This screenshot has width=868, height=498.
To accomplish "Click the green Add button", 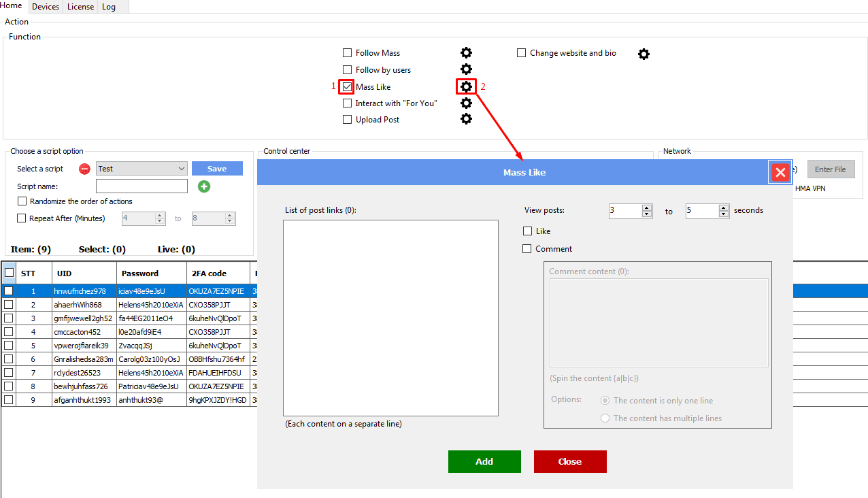I will pos(484,461).
